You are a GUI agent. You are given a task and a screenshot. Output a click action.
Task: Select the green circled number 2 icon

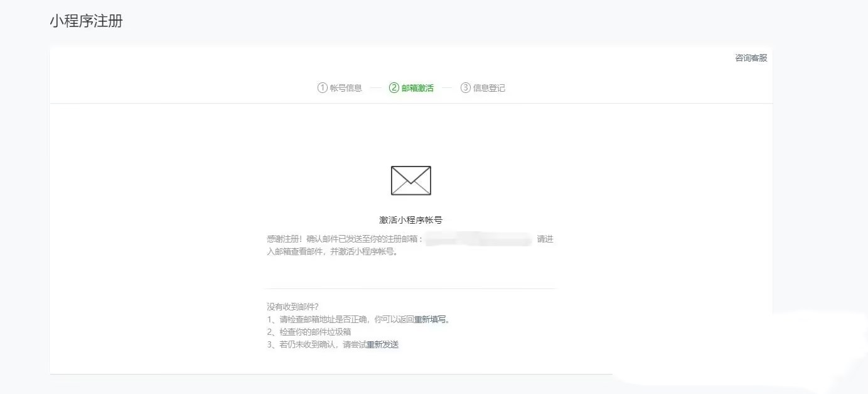[x=394, y=88]
